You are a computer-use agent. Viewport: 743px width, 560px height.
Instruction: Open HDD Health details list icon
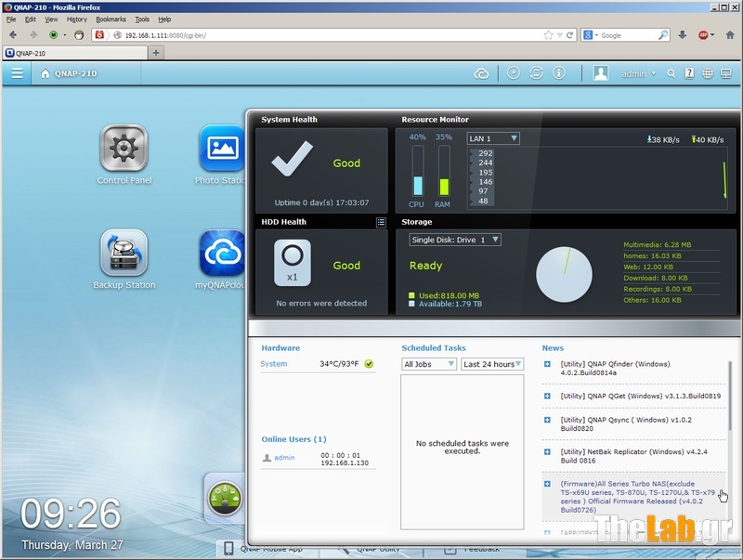(381, 222)
